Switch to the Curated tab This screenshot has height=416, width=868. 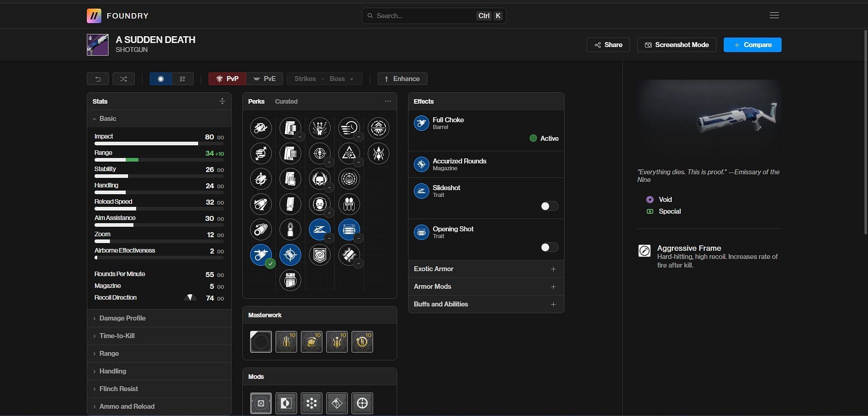(286, 101)
